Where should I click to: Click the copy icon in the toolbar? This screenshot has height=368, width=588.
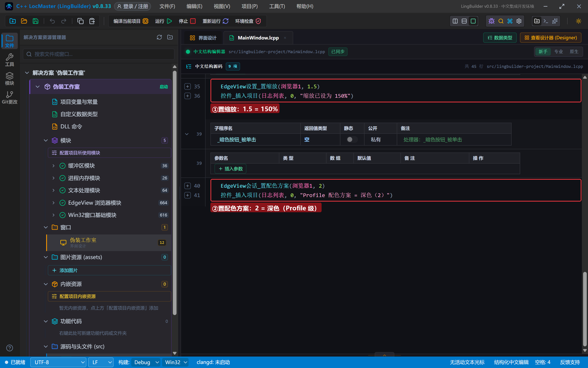(80, 21)
